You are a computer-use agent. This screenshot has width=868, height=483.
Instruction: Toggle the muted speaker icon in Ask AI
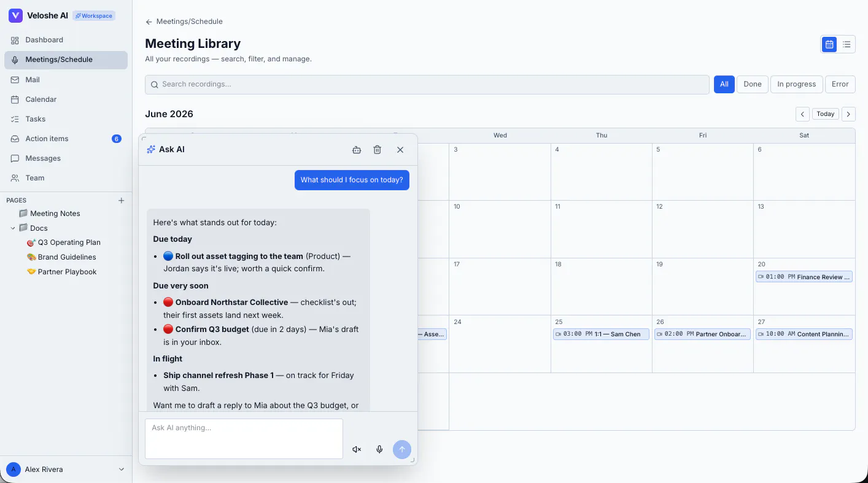pos(357,450)
